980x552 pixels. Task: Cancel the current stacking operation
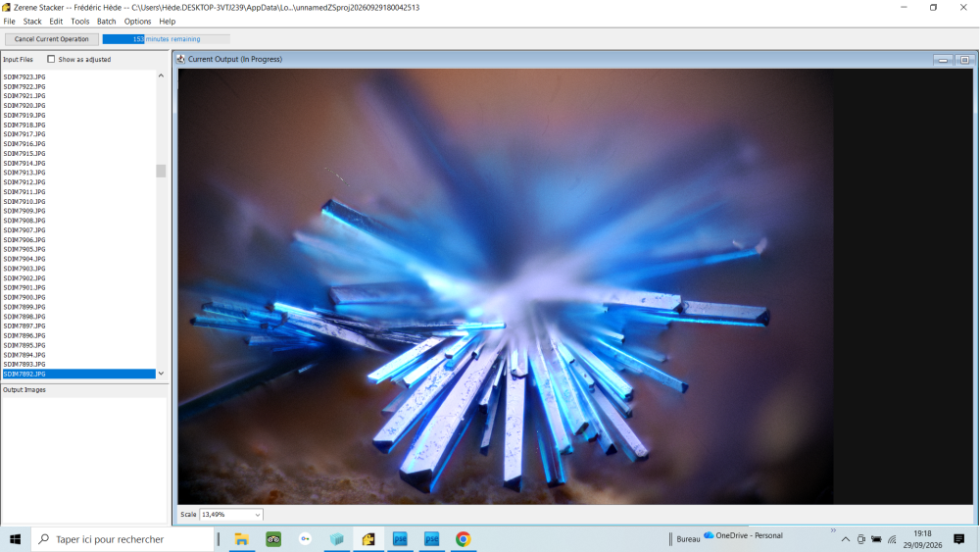[51, 39]
